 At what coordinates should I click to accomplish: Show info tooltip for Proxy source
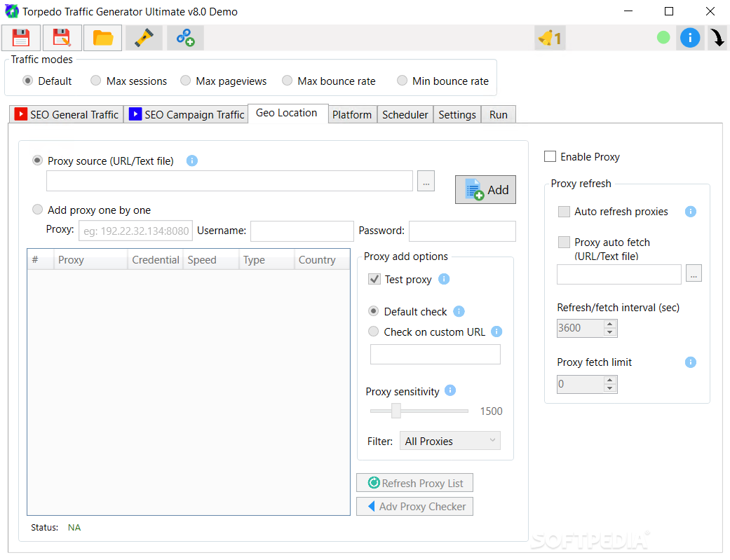(x=192, y=161)
